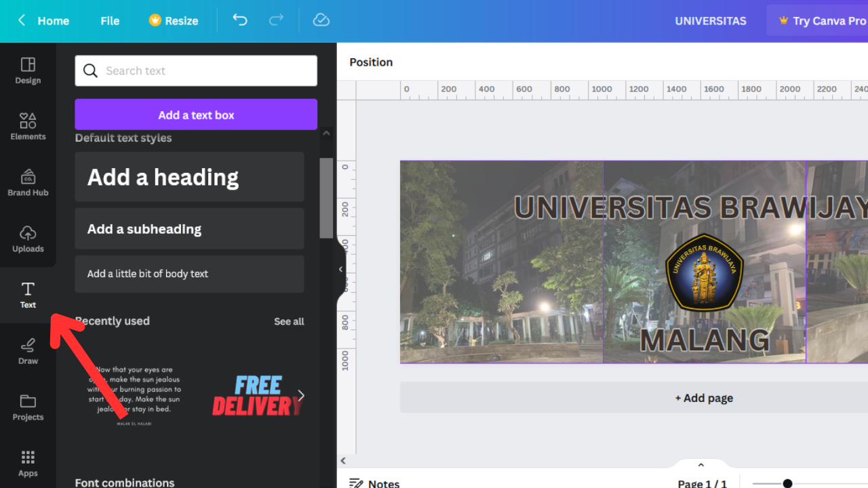Open the Home link
Viewport: 868px width, 488px height.
point(53,21)
